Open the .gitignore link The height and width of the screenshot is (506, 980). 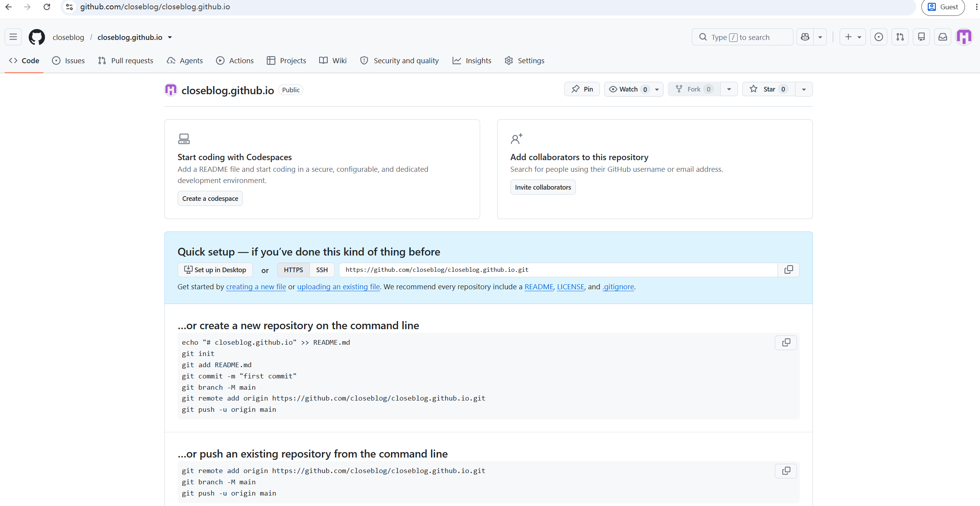tap(618, 287)
